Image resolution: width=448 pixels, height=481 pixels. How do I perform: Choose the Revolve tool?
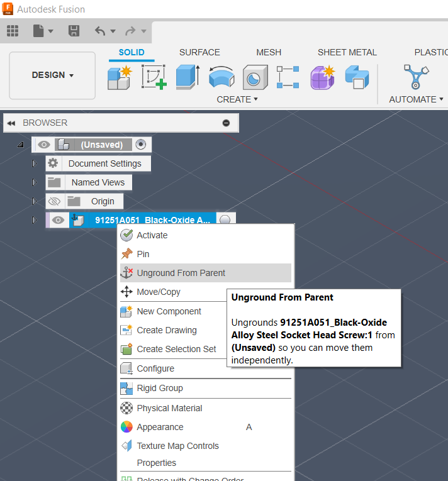221,77
